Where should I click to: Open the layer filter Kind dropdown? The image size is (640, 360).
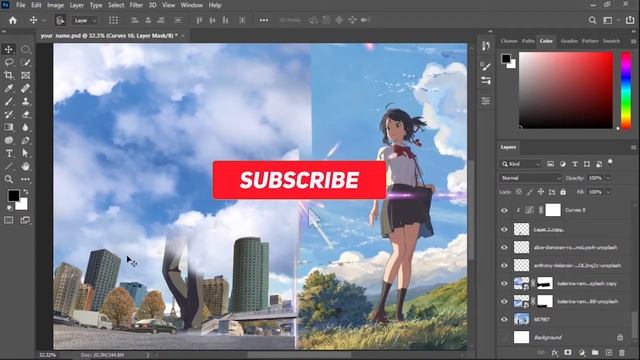pos(521,164)
